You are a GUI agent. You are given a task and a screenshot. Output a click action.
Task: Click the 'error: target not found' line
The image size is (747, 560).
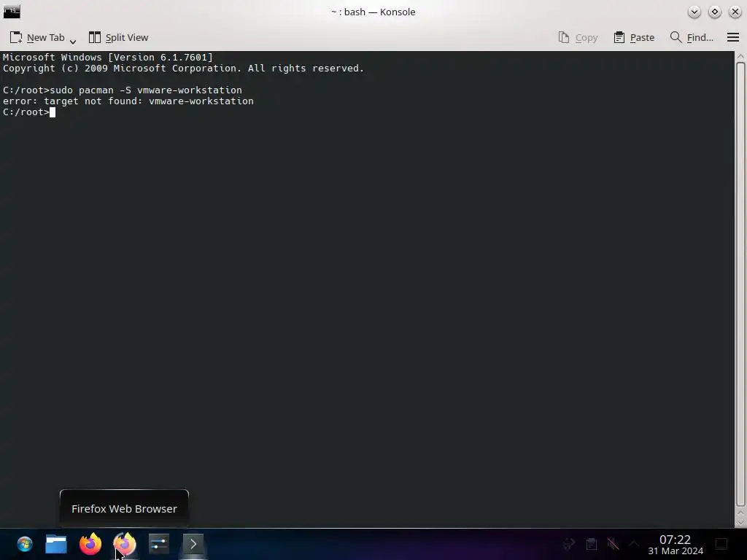coord(128,101)
